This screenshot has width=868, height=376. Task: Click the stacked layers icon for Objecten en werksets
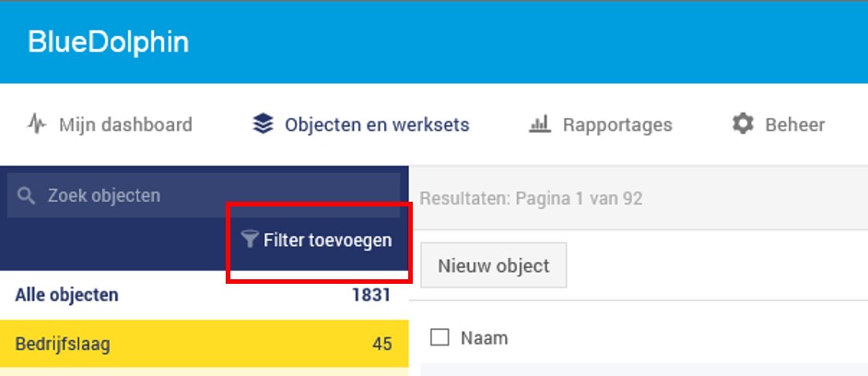click(x=263, y=124)
